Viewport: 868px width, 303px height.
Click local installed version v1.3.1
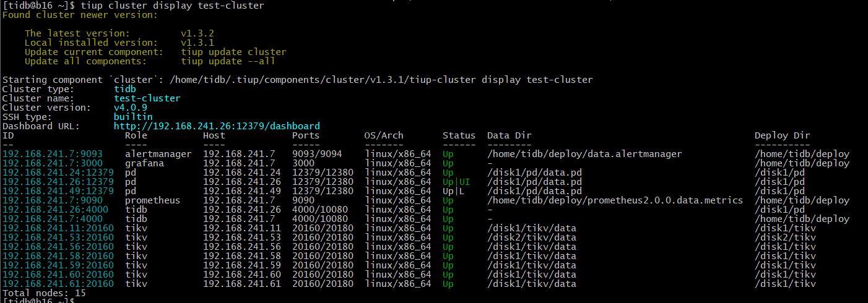pos(197,43)
